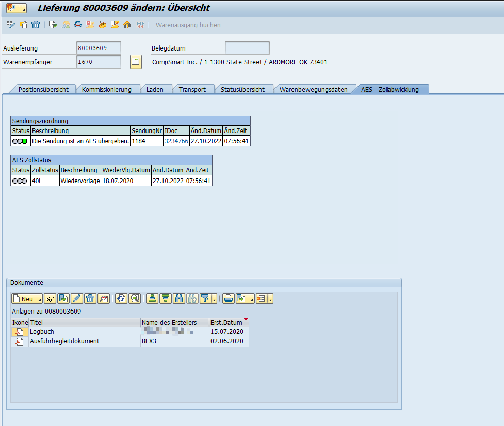This screenshot has width=504, height=426.
Task: Open the Neu dropdown in Dokumente
Action: tap(39, 299)
